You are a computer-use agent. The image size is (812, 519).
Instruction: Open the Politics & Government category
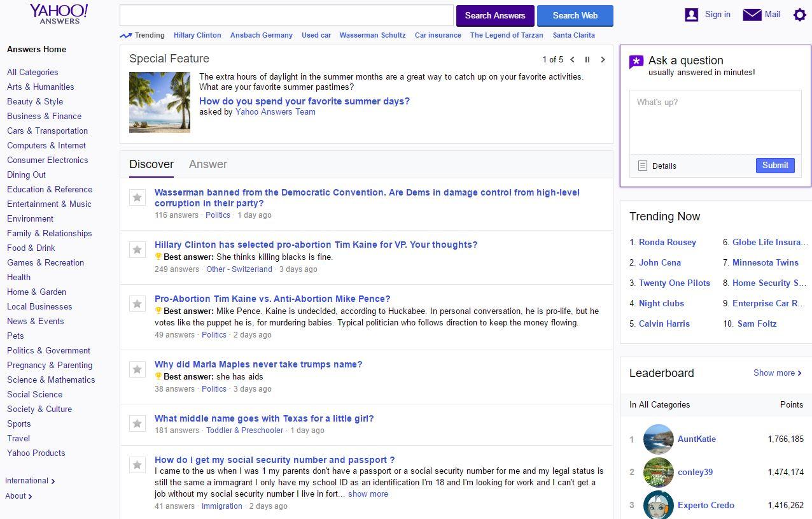click(x=48, y=350)
